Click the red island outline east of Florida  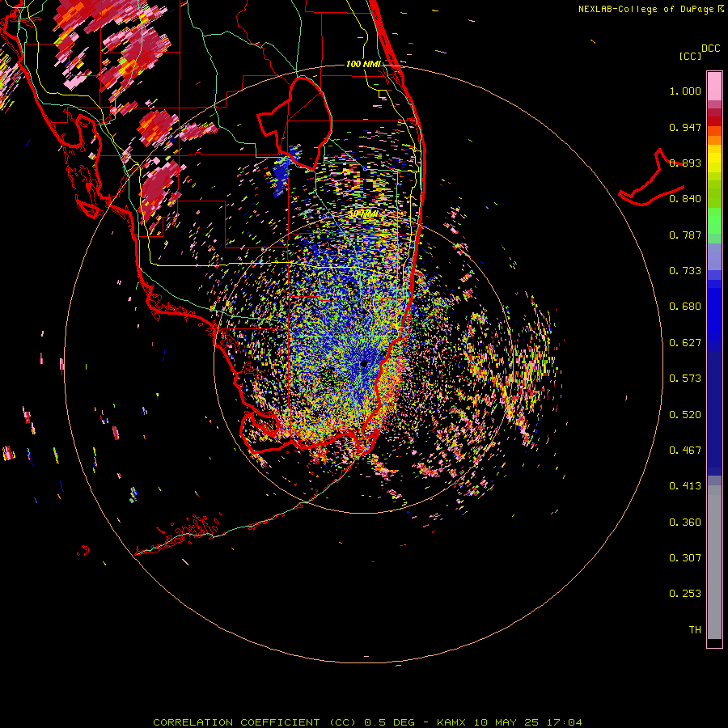pyautogui.click(x=652, y=178)
